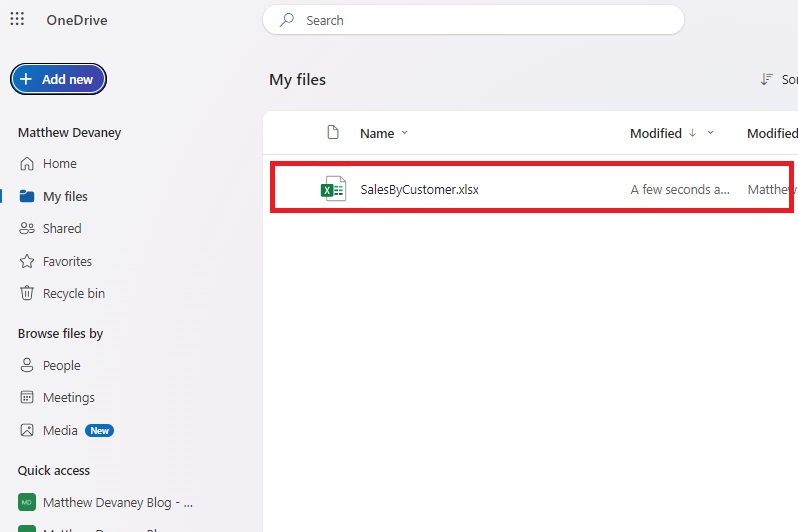This screenshot has width=798, height=532.
Task: Open the app launcher waffle icon
Action: click(x=17, y=20)
